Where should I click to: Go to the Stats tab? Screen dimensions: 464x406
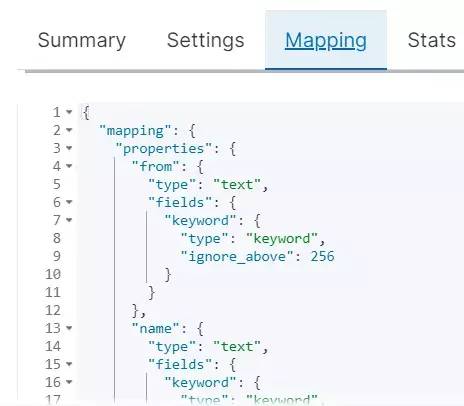coord(432,40)
